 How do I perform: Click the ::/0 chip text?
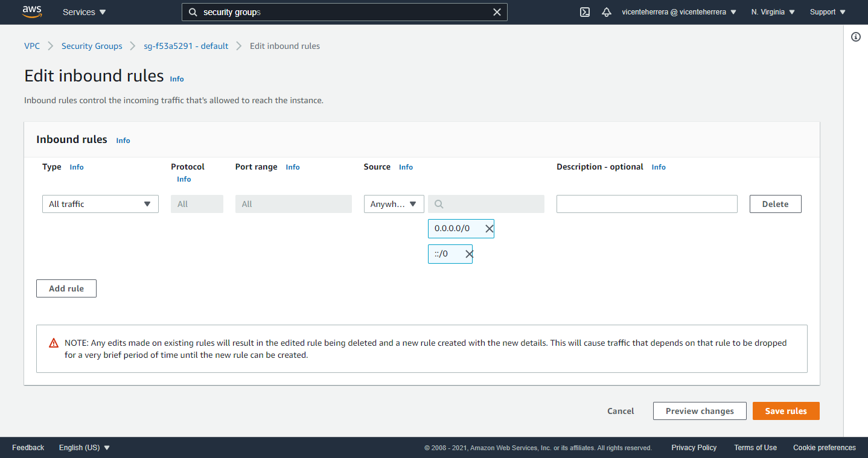coord(441,254)
